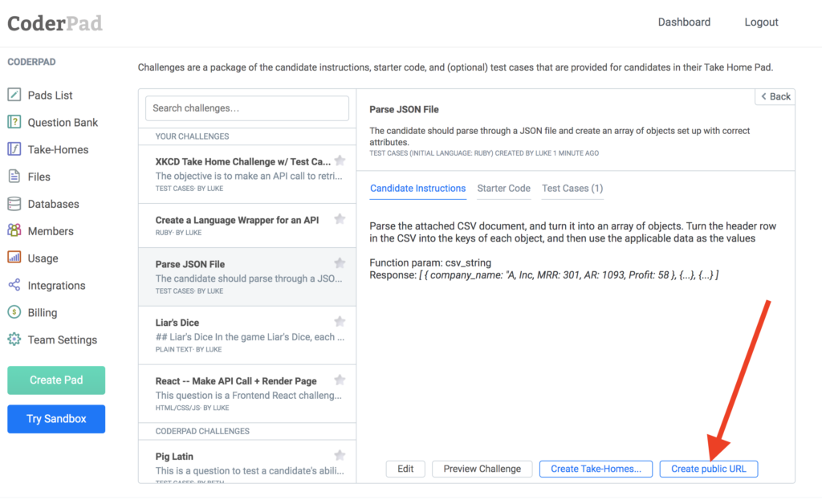
Task: Select the Parse JSON File challenge row
Action: [x=247, y=277]
